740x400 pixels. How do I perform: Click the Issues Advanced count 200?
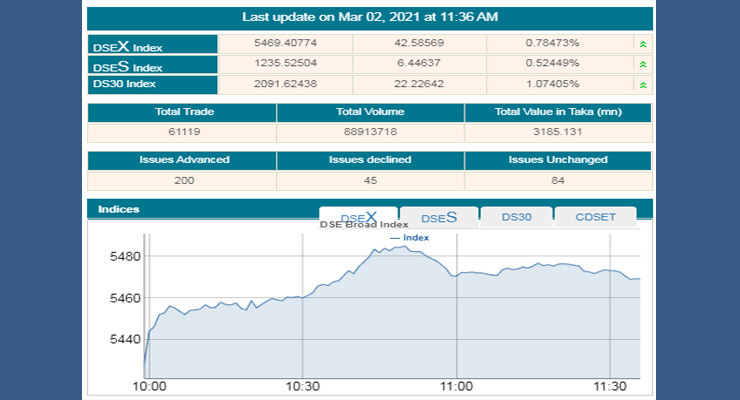180,180
